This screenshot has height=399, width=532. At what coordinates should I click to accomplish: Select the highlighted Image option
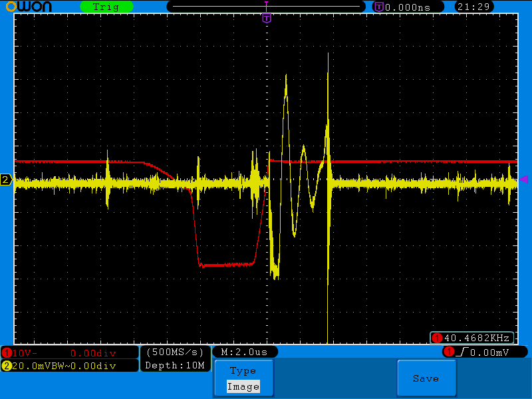(243, 386)
